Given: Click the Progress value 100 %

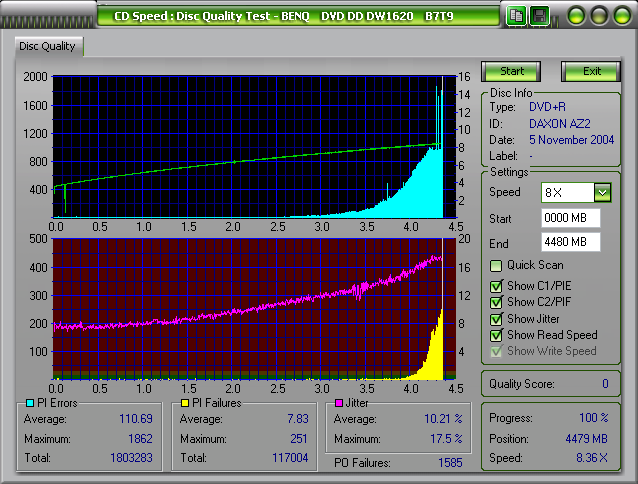Looking at the screenshot, I should [594, 418].
